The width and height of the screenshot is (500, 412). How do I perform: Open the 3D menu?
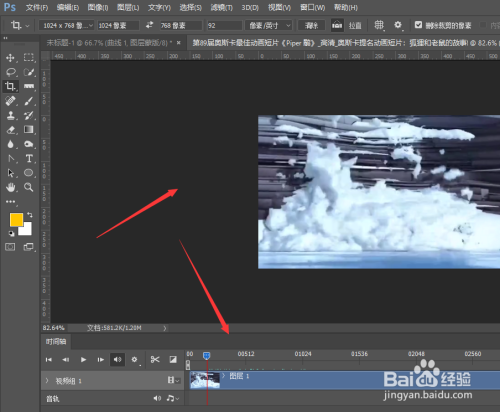(250, 7)
